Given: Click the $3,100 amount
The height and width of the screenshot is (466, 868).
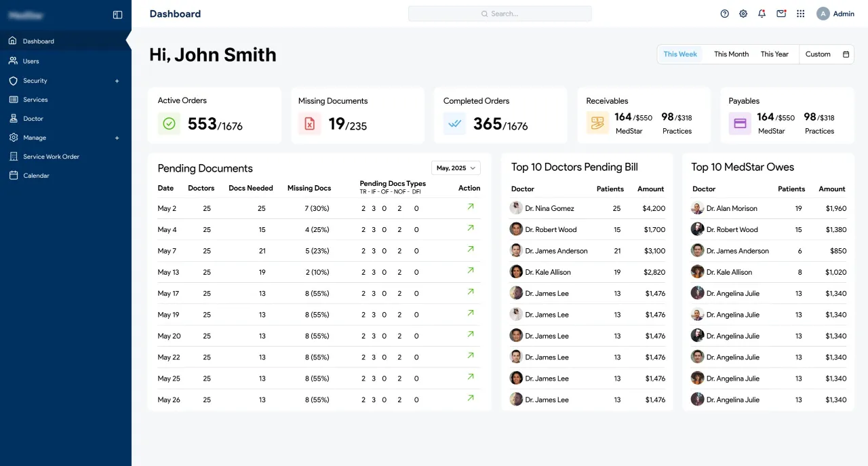Looking at the screenshot, I should 654,251.
